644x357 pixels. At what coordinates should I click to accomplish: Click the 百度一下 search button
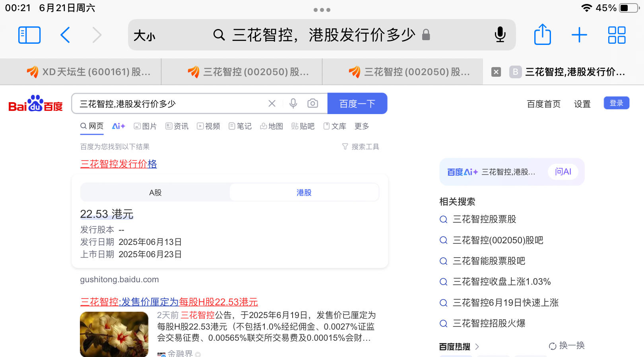click(x=357, y=103)
